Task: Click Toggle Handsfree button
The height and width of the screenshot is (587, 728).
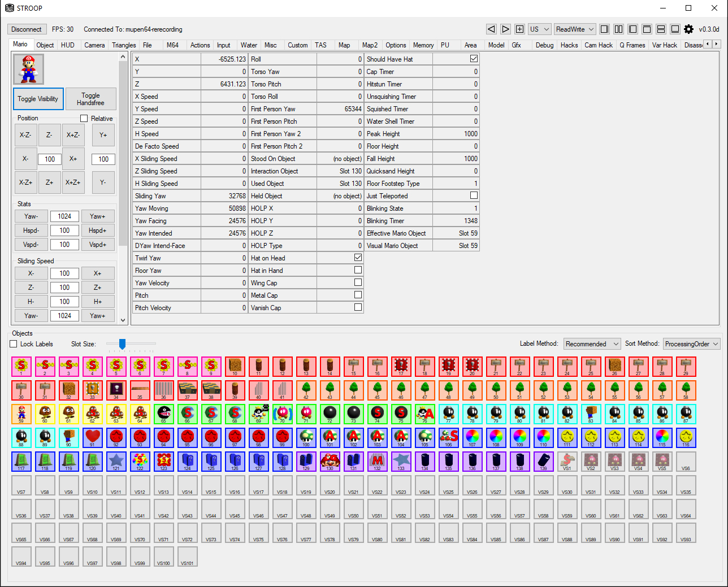Action: click(x=90, y=99)
